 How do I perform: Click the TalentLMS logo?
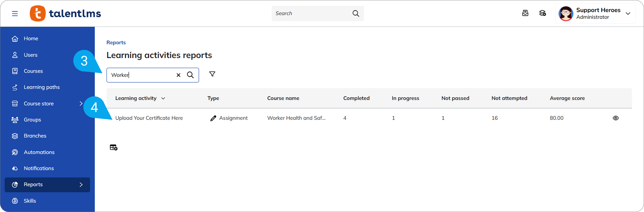point(65,13)
